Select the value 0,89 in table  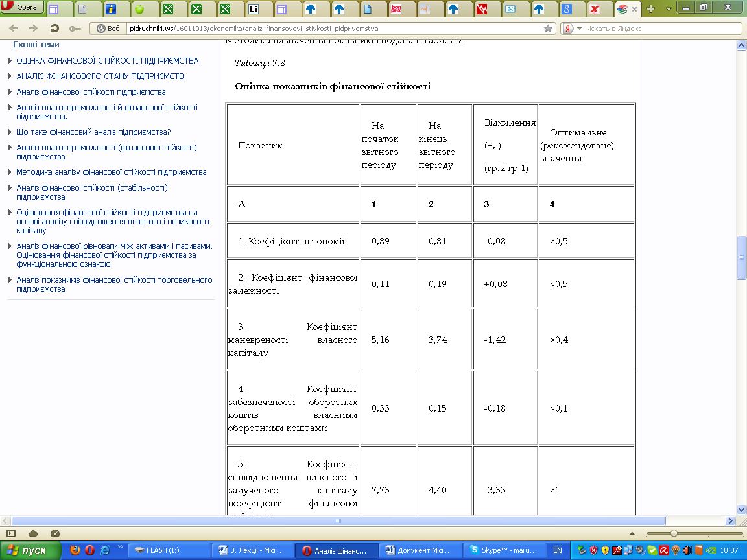pos(380,241)
